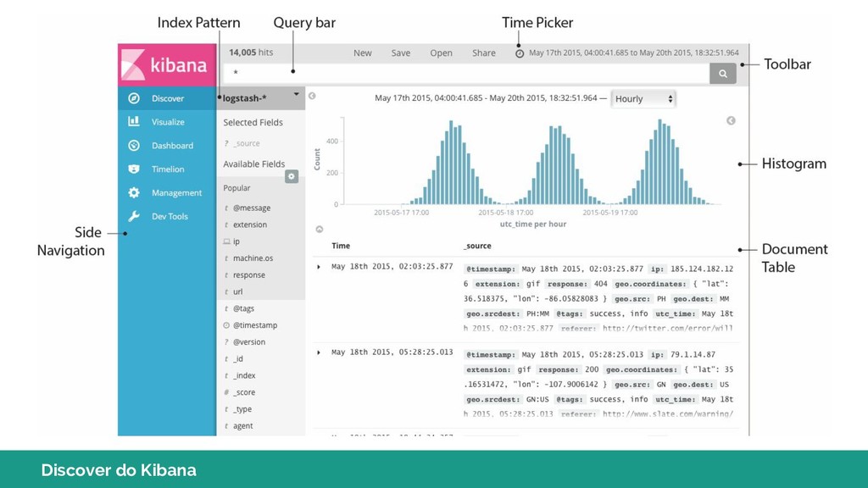This screenshot has height=488, width=868.
Task: Click the Kibana logo
Action: (166, 65)
